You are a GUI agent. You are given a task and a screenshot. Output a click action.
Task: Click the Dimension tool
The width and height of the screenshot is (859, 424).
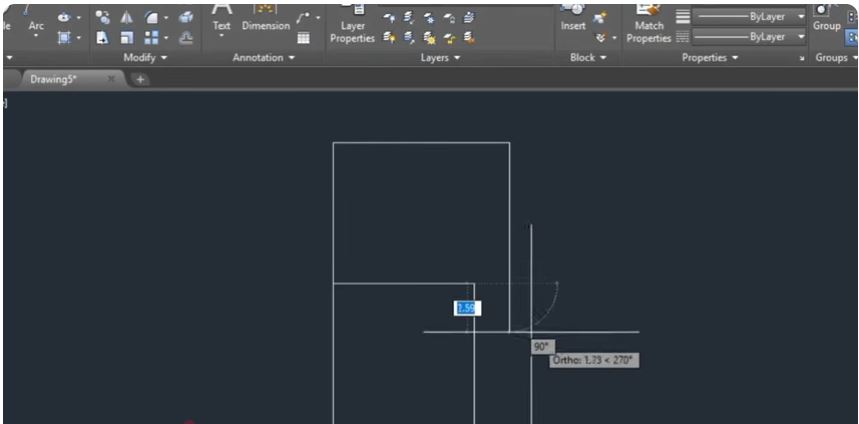pos(266,18)
